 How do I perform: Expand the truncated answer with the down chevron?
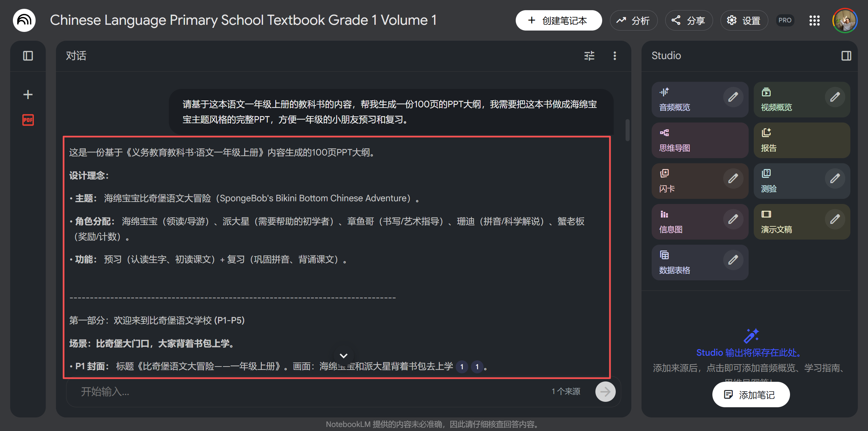coord(343,356)
